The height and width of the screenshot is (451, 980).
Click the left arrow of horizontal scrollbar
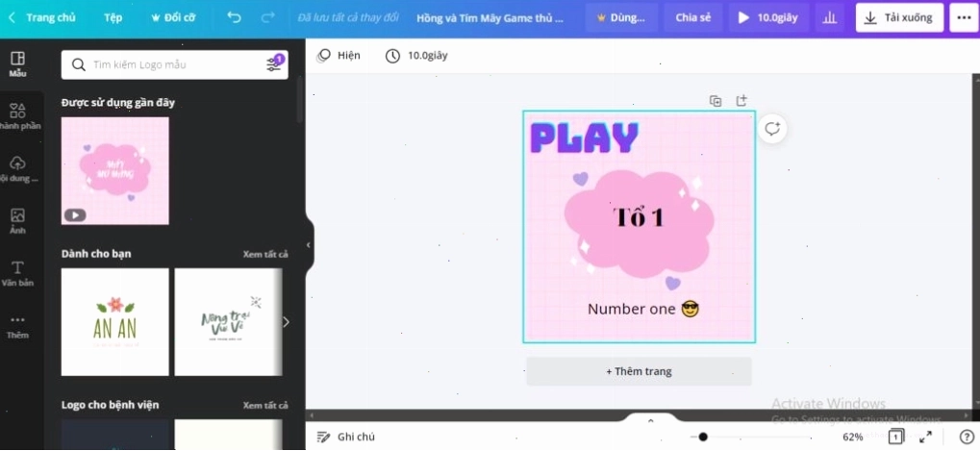click(x=312, y=415)
